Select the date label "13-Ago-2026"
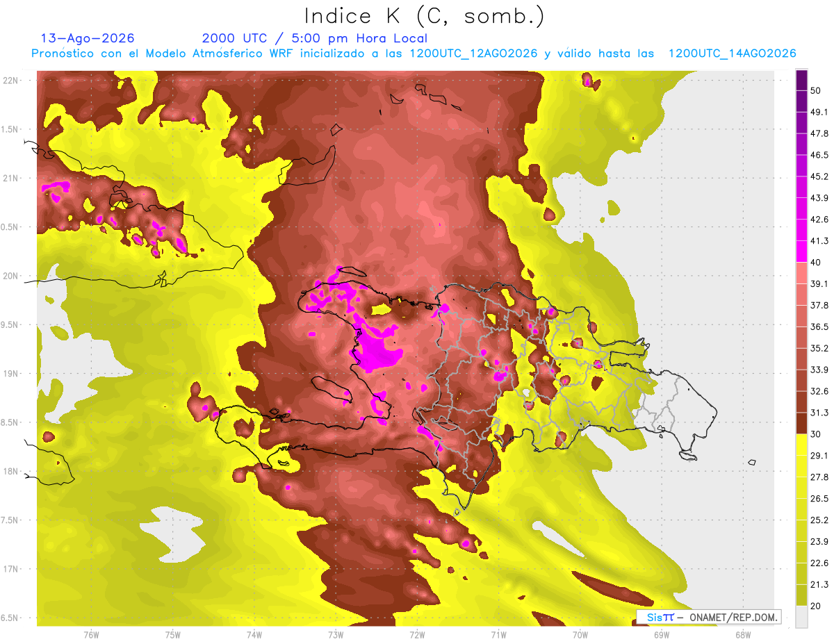 88,38
